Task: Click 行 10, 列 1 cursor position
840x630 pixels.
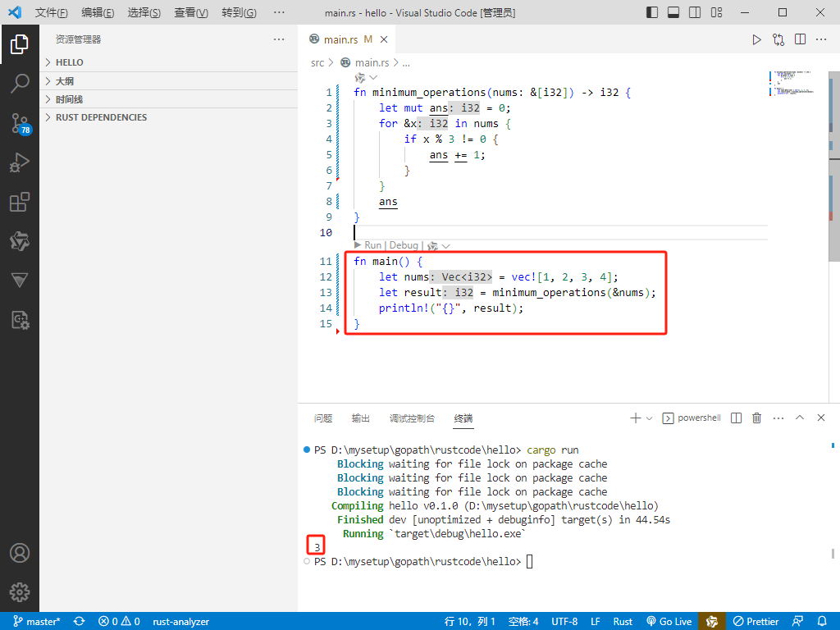Action: coord(470,622)
